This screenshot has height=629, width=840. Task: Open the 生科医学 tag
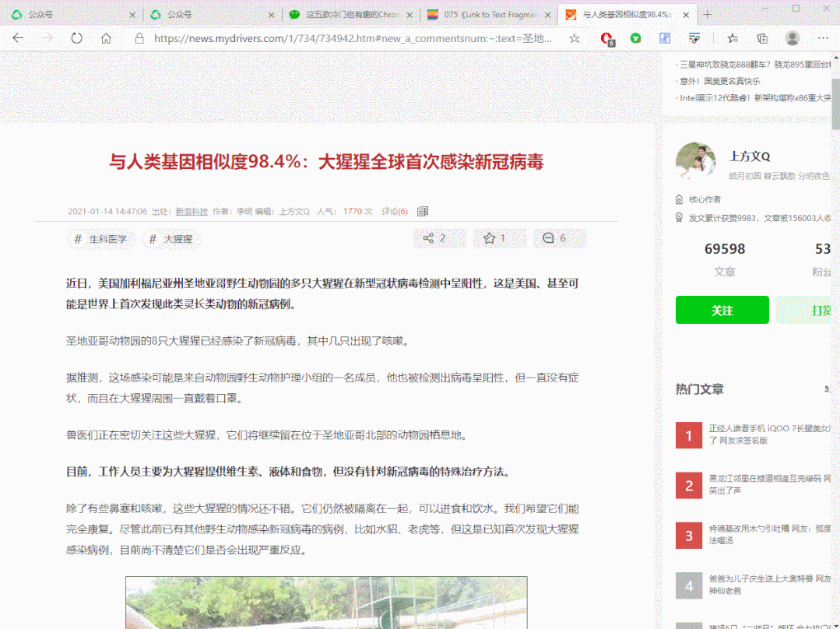coord(101,239)
